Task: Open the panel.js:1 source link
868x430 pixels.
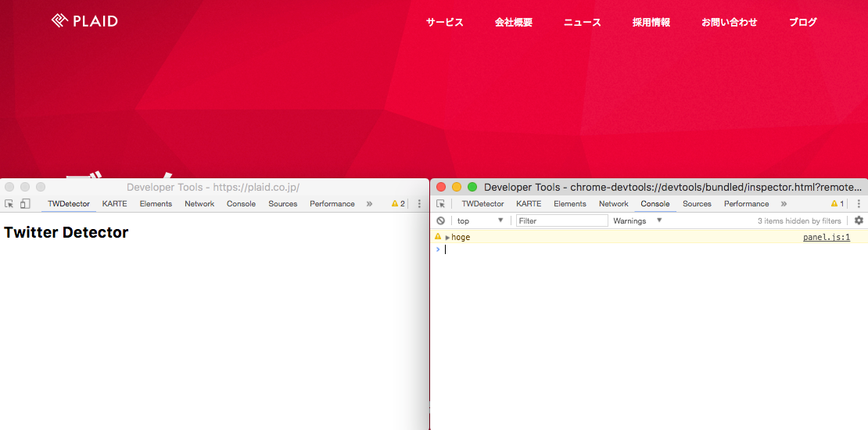Action: click(826, 237)
